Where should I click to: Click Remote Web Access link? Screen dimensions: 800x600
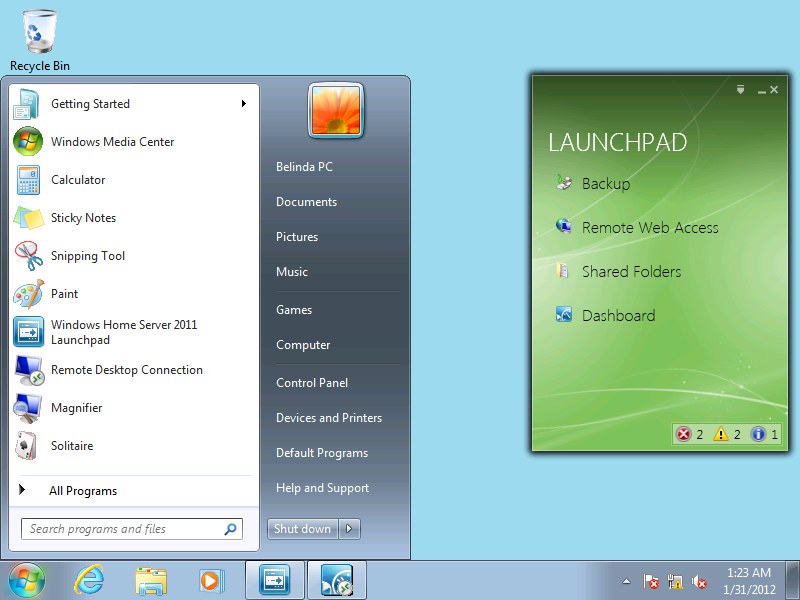(650, 227)
